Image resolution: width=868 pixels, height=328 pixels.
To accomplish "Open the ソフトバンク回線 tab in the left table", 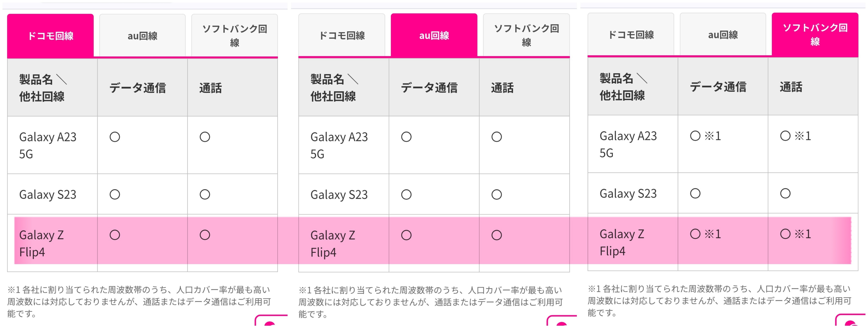I will tap(235, 35).
